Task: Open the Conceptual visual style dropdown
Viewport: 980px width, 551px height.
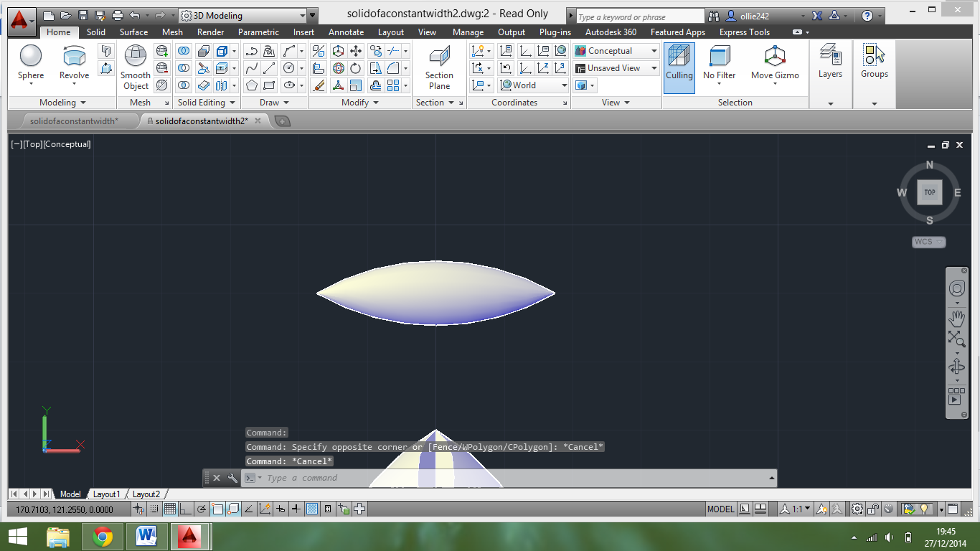Action: pos(616,51)
